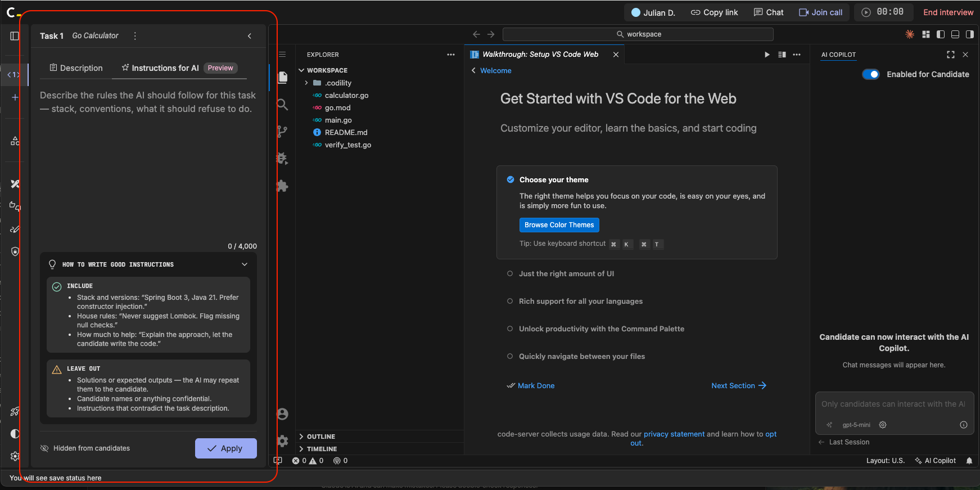Screen dimensions: 980x490
Task: Select the AI COPILOT panel tab
Action: 838,55
